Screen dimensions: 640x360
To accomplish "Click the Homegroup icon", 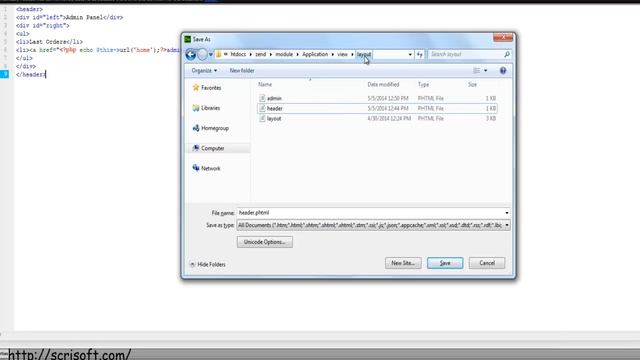I will (x=196, y=128).
